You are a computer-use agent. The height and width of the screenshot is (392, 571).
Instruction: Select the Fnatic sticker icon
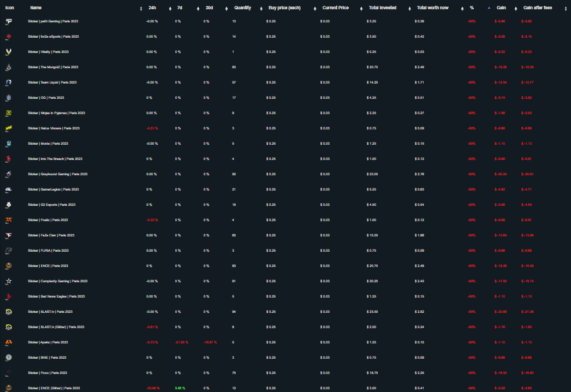tap(9, 221)
